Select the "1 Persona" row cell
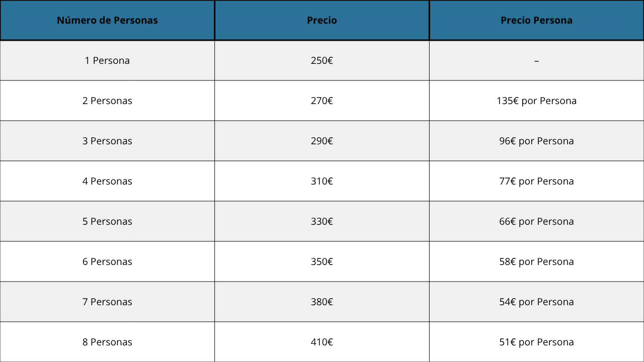Viewport: 644px width, 362px height. [x=107, y=61]
